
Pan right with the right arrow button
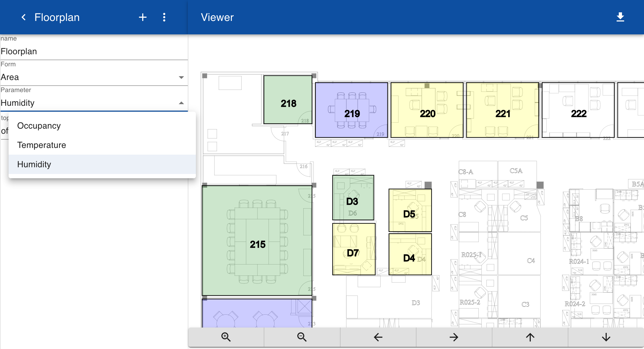(454, 337)
